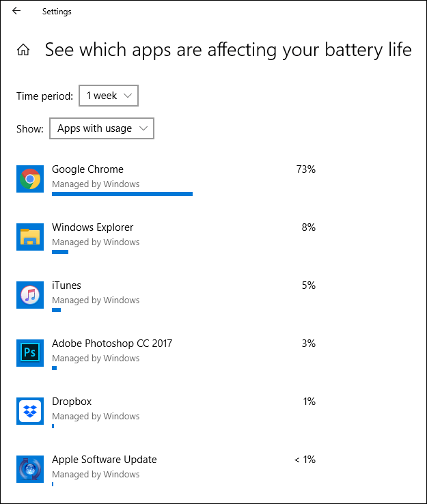Viewport: 427px width, 504px height.
Task: Click the Google Chrome app icon
Action: coord(30,179)
